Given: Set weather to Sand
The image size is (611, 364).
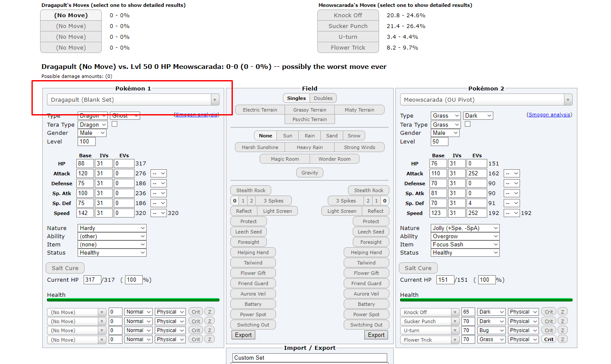Looking at the screenshot, I should click(332, 136).
